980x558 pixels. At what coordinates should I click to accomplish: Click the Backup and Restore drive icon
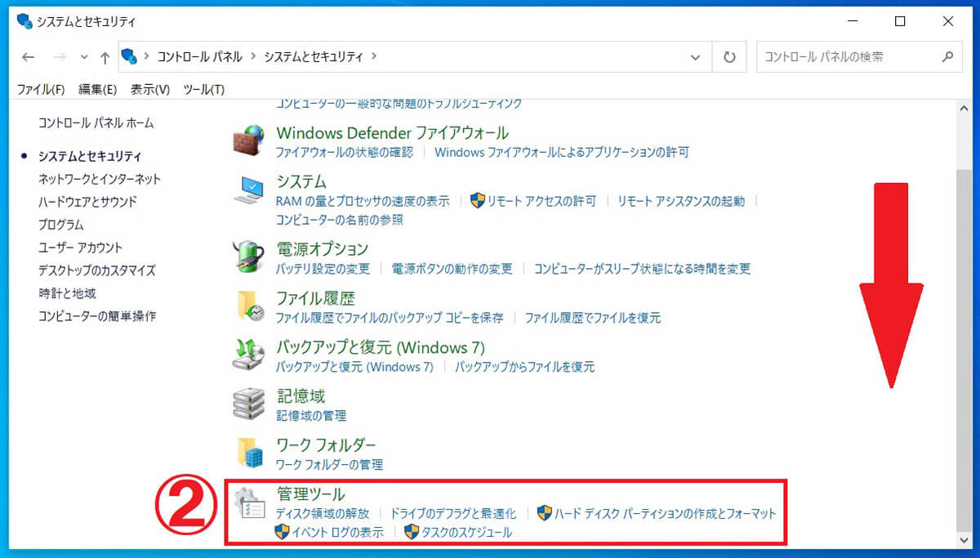[248, 355]
